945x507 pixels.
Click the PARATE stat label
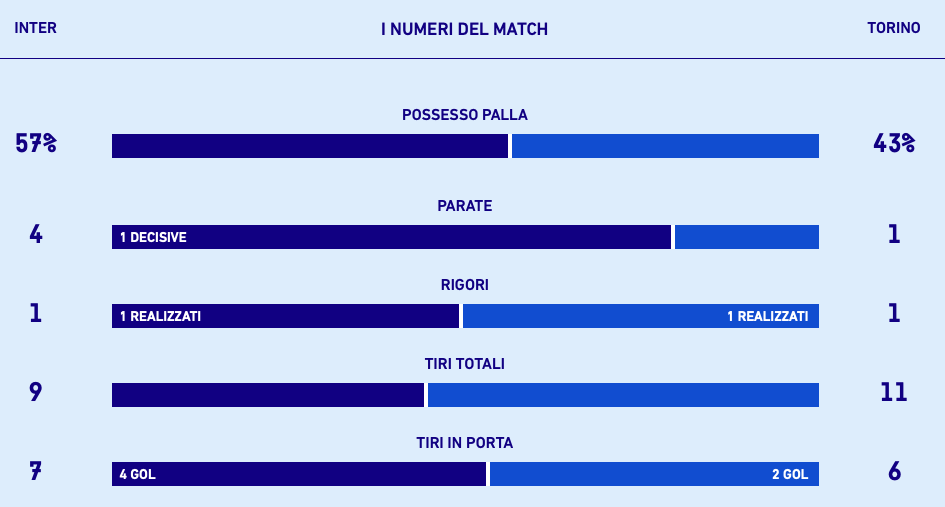[465, 206]
